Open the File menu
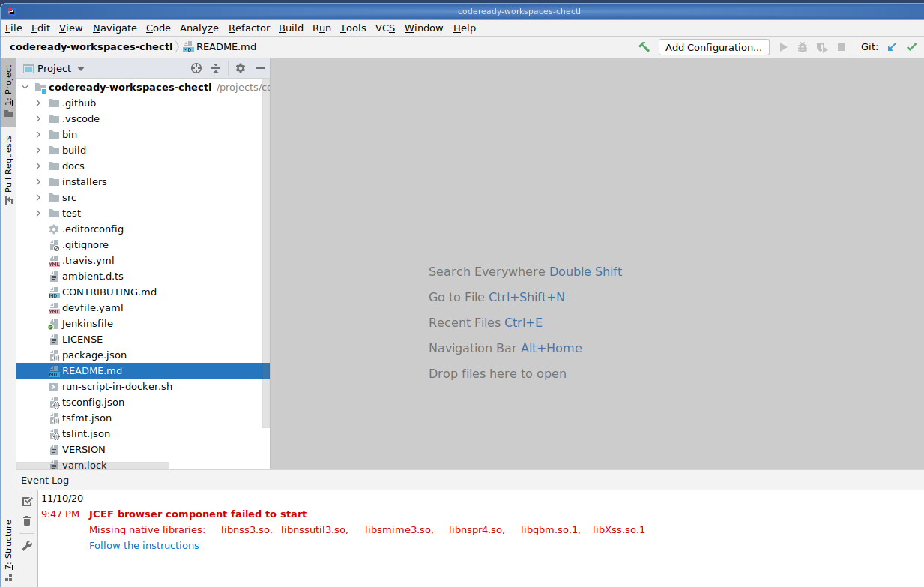 click(13, 28)
